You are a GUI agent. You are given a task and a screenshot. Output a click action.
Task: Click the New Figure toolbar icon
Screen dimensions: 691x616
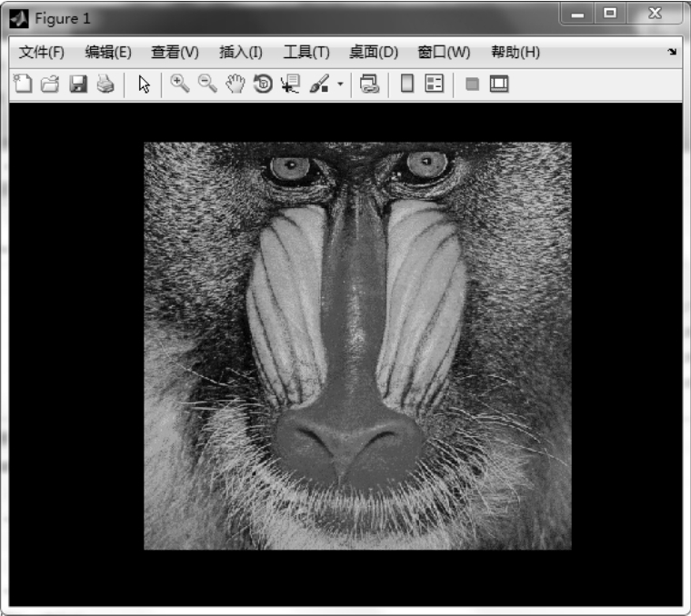click(23, 84)
